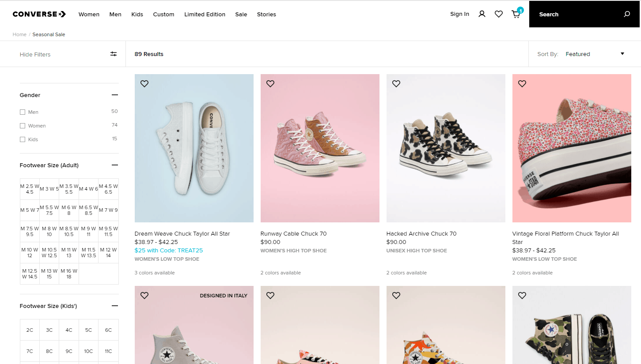Go to Home breadcrumb

19,34
